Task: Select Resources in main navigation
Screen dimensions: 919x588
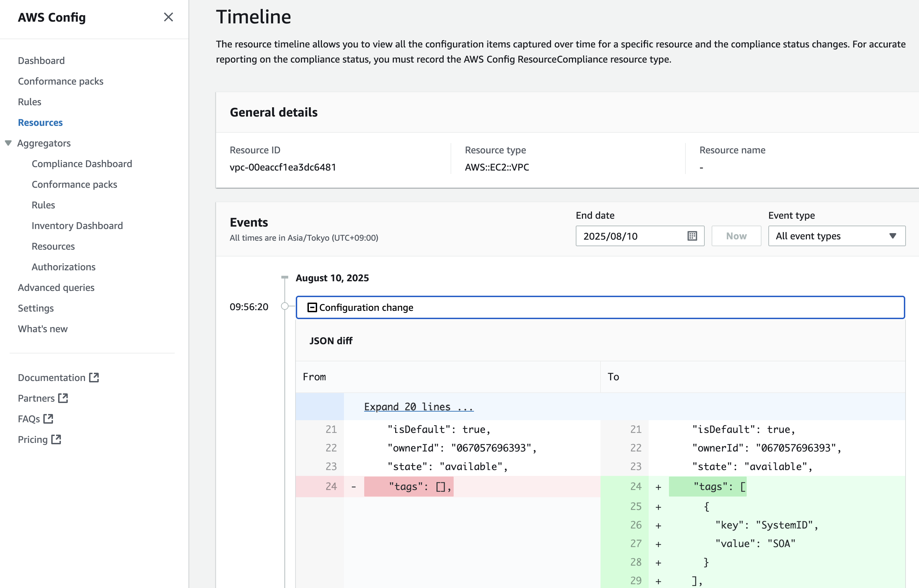Action: click(40, 122)
